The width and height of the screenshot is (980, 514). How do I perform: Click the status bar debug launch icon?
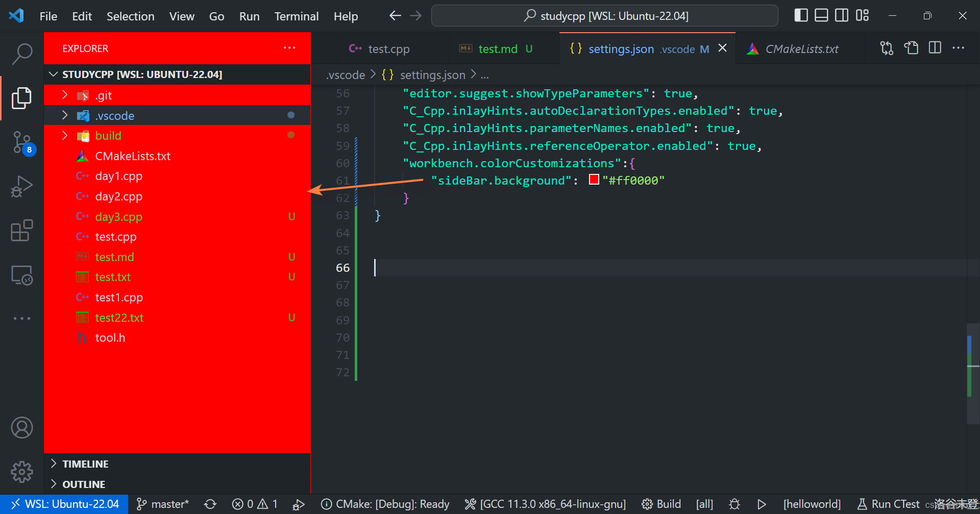coord(299,504)
